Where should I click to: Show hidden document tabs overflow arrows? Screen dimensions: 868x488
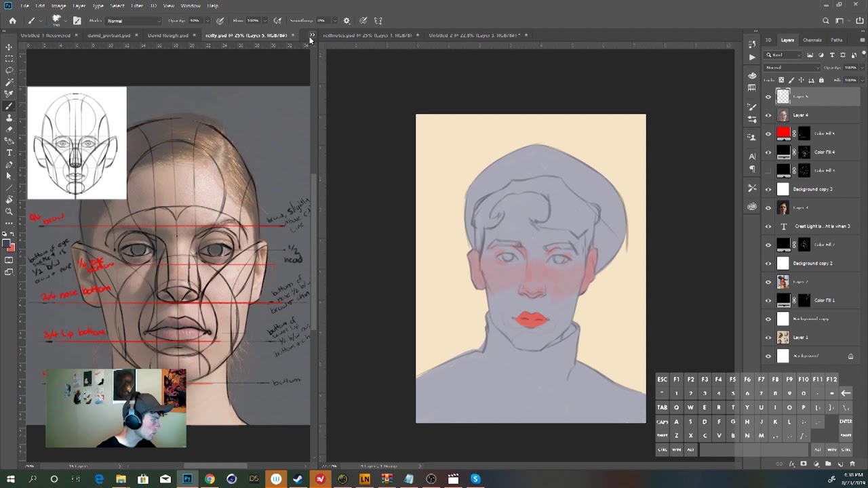312,35
